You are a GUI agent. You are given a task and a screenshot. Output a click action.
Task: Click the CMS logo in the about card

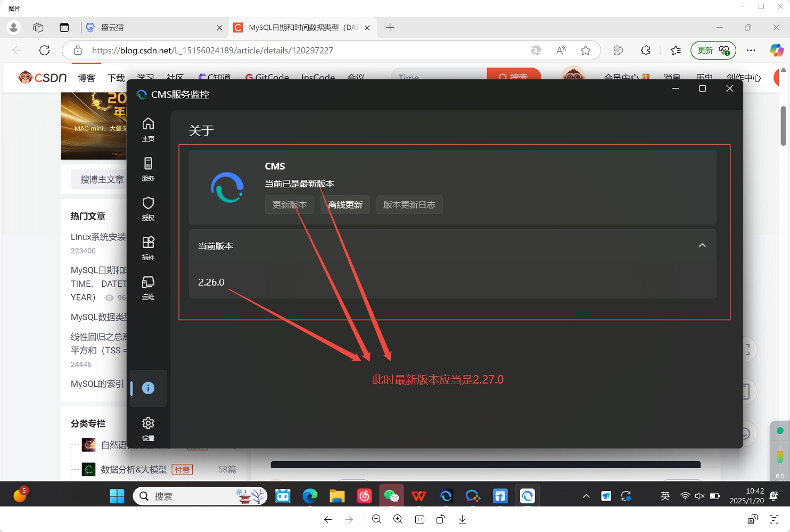[227, 187]
